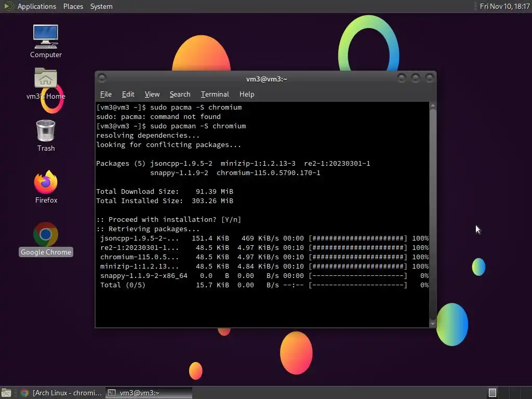Open the Computer desktop icon
532x399 pixels.
46,41
